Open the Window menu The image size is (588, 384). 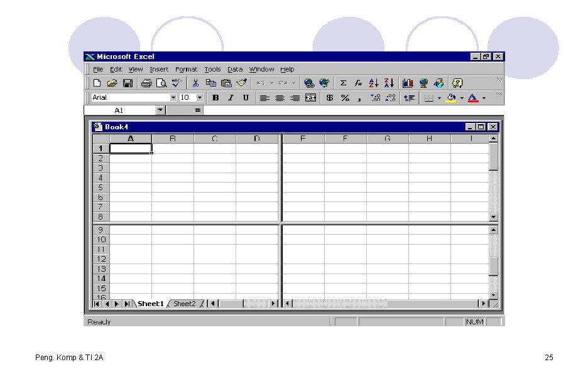[261, 69]
